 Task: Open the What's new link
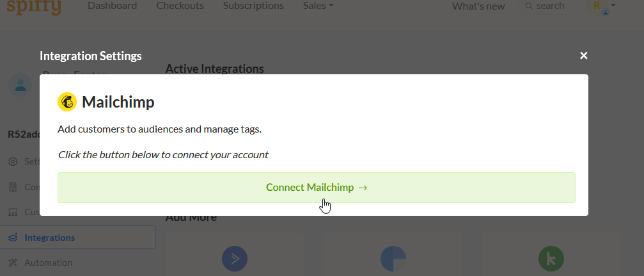click(x=478, y=6)
